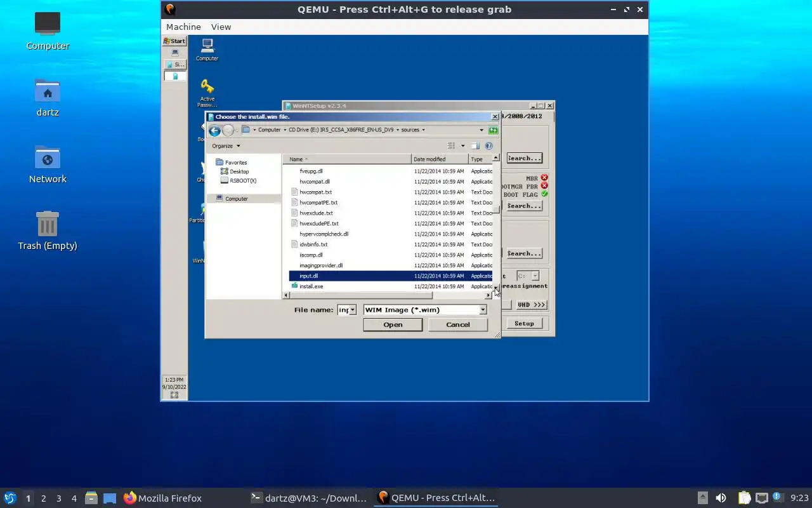Open the Organize menu dropdown
The image size is (812, 508).
[x=226, y=146]
